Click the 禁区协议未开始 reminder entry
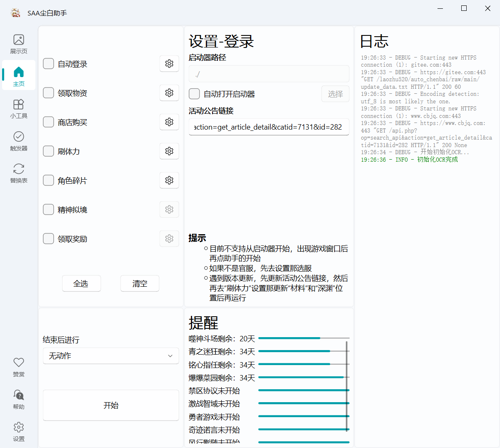The width and height of the screenshot is (500, 448). point(214,391)
